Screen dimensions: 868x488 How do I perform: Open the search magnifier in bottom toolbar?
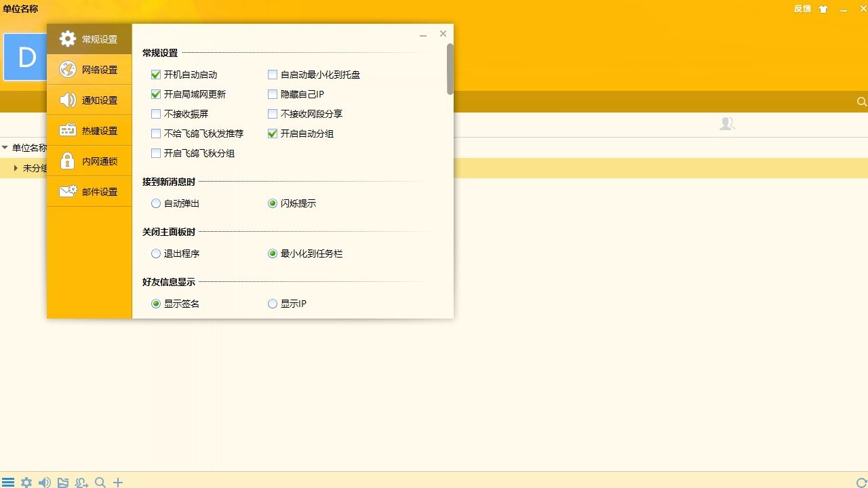(100, 482)
